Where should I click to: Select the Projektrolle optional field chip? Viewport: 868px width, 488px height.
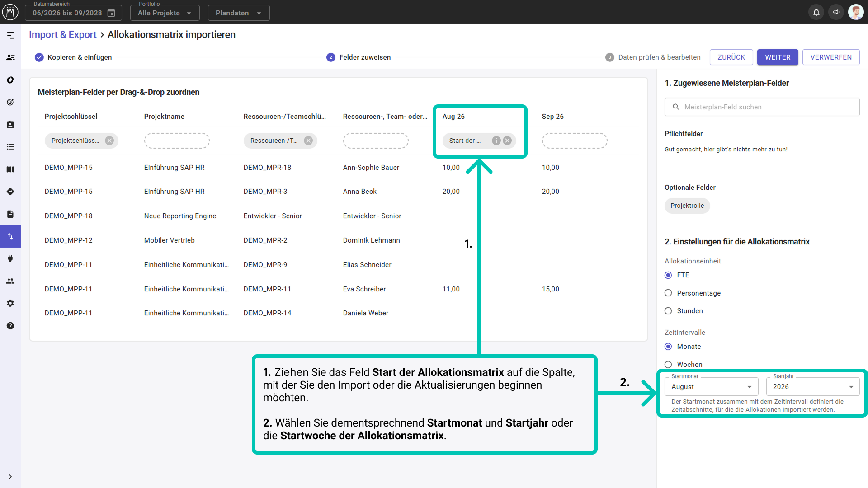(x=687, y=206)
